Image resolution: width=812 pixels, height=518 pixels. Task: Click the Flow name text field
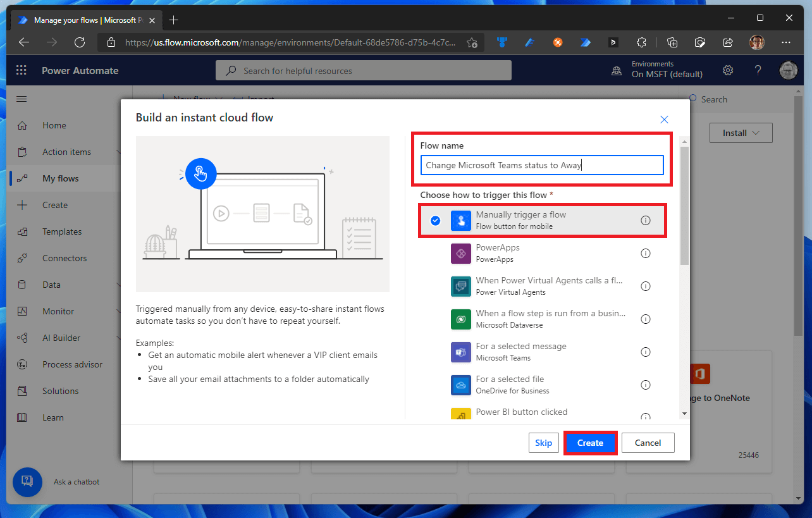point(542,165)
